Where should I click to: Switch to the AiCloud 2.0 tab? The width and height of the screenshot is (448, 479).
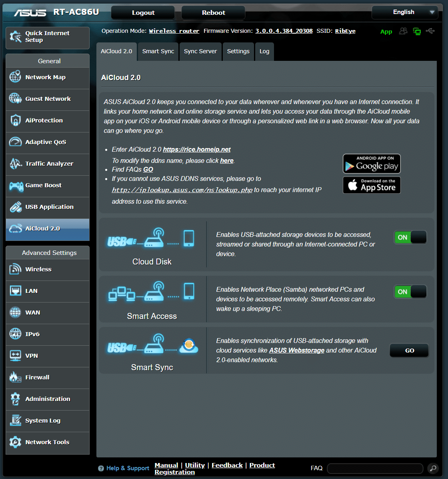click(116, 51)
